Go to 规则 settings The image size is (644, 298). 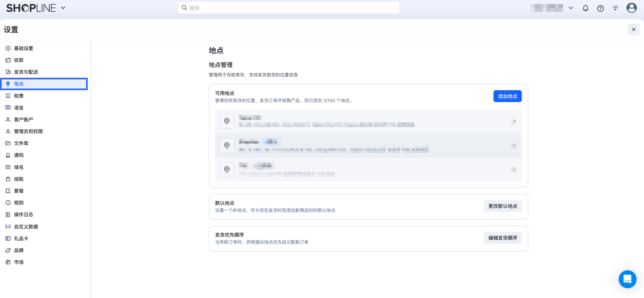[x=45, y=203]
